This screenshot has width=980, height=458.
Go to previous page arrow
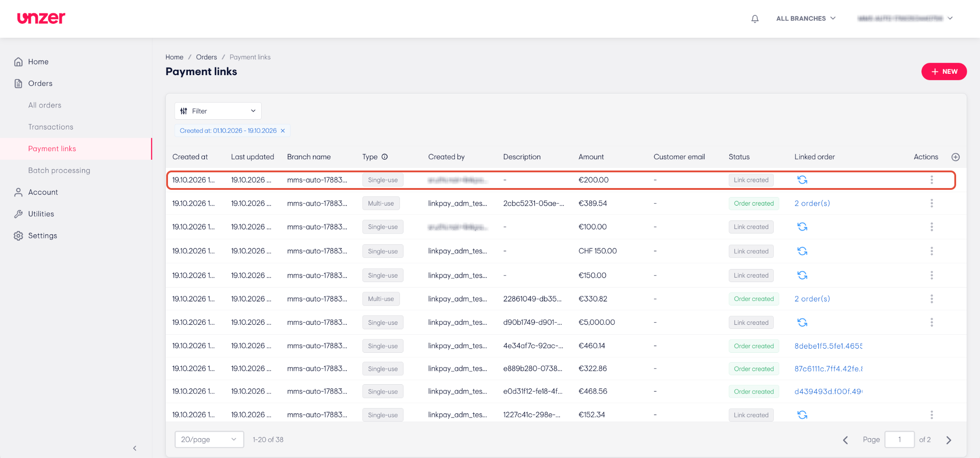point(845,440)
